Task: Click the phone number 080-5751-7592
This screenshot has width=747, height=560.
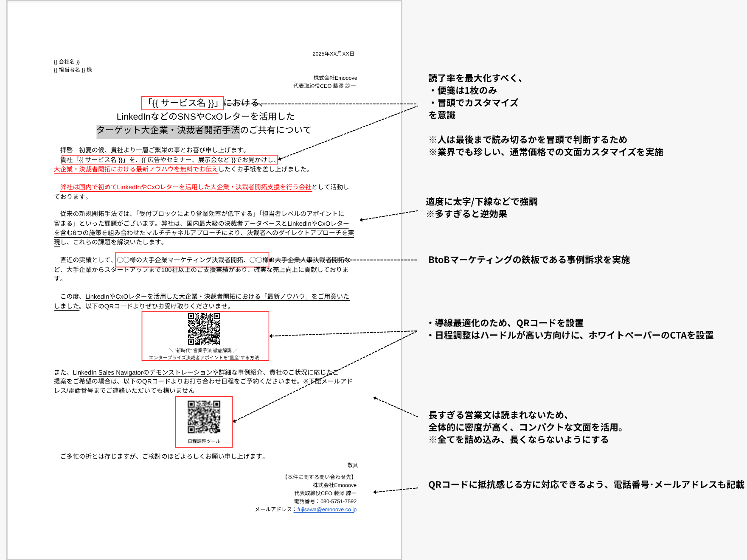Action: click(x=338, y=501)
